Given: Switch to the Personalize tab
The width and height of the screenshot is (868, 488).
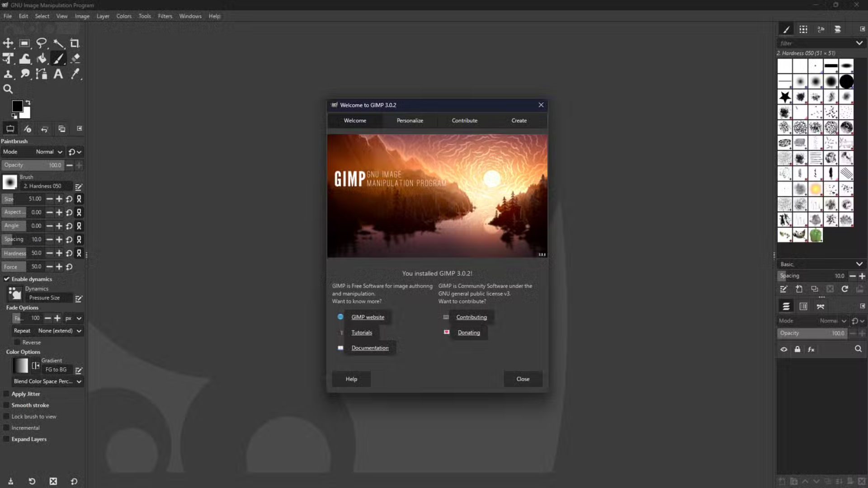Looking at the screenshot, I should click(410, 121).
